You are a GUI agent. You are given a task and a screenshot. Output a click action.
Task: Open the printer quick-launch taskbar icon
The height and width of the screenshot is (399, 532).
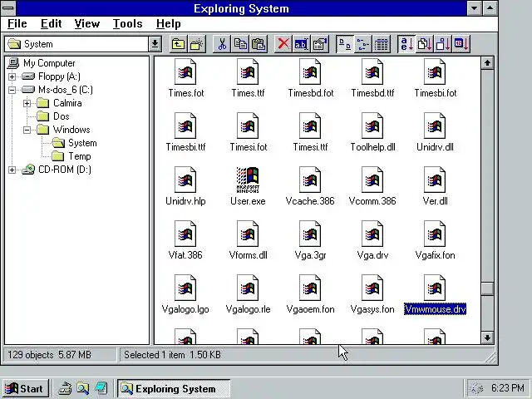point(65,388)
